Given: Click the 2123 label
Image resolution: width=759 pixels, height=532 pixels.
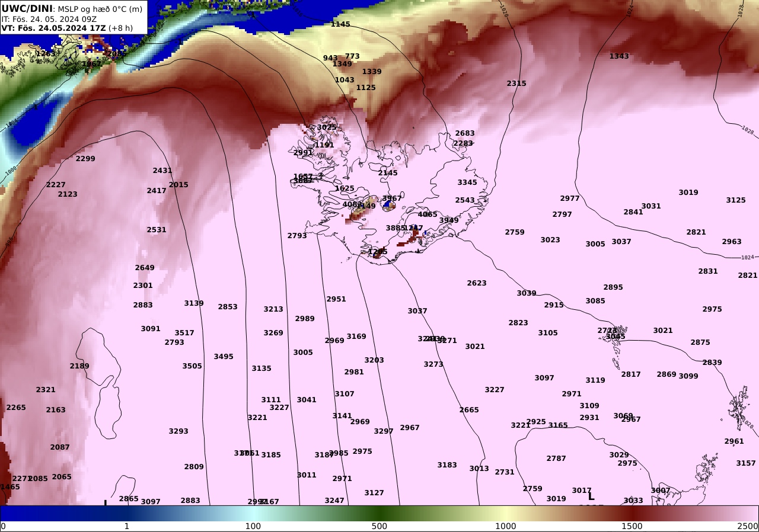Looking at the screenshot, I should tap(68, 194).
